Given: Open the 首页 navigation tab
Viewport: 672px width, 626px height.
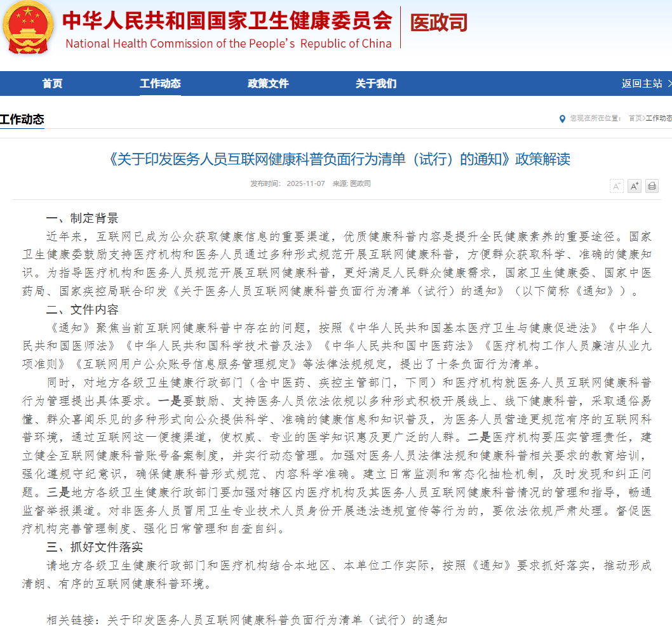Looking at the screenshot, I should point(52,84).
